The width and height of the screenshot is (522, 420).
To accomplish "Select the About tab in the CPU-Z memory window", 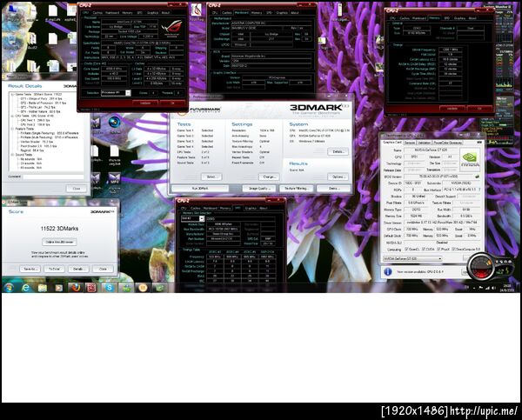I will (x=472, y=18).
